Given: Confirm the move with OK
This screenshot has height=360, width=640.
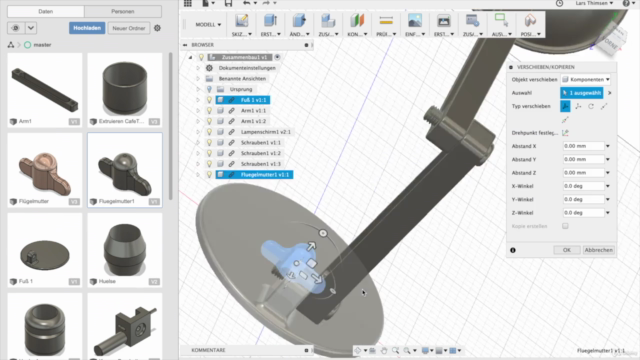Looking at the screenshot, I should (x=567, y=250).
